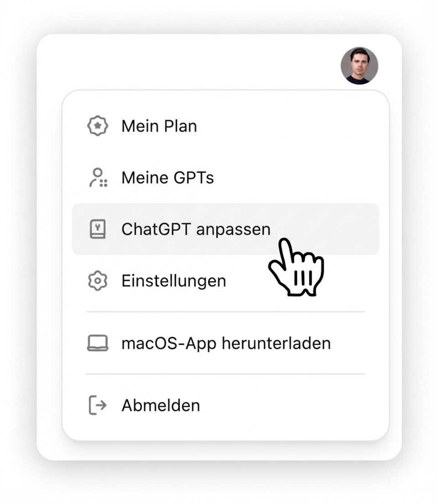Select Meine GPTs from the menu
Image resolution: width=438 pixels, height=504 pixels.
(167, 178)
